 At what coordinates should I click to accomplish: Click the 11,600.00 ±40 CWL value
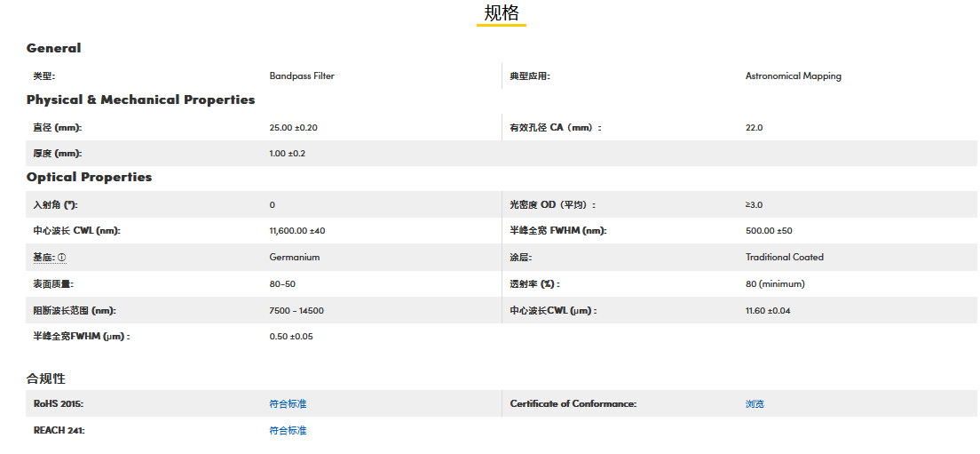tap(296, 231)
